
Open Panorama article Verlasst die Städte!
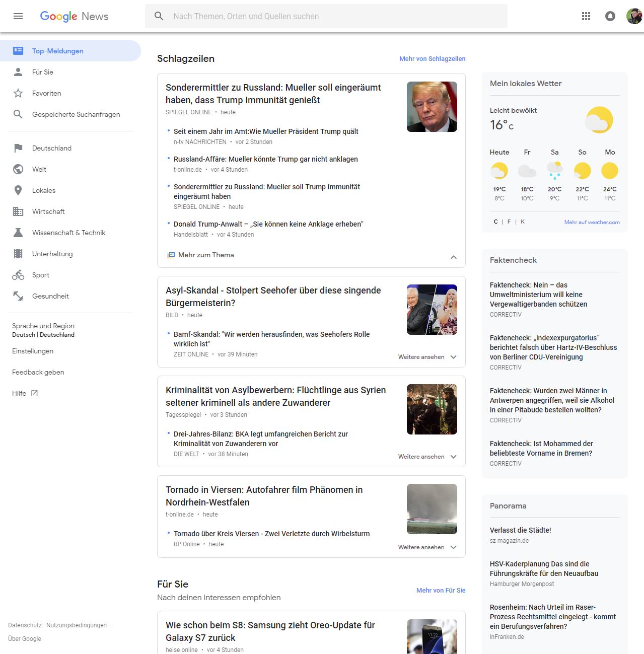[x=521, y=530]
